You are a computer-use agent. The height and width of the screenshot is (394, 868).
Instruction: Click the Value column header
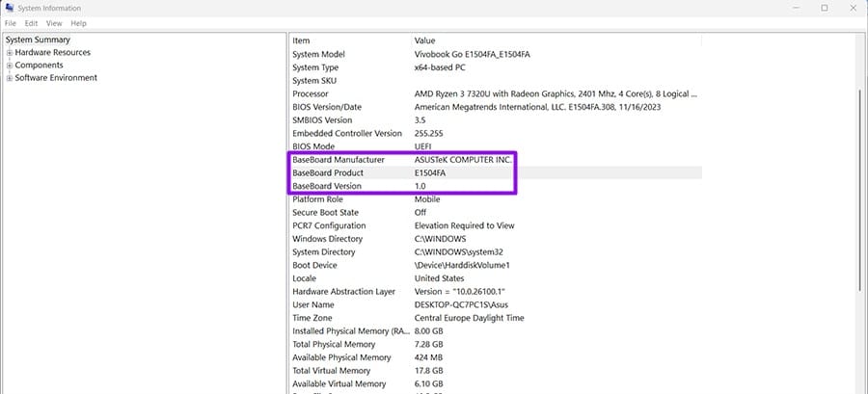556,40
